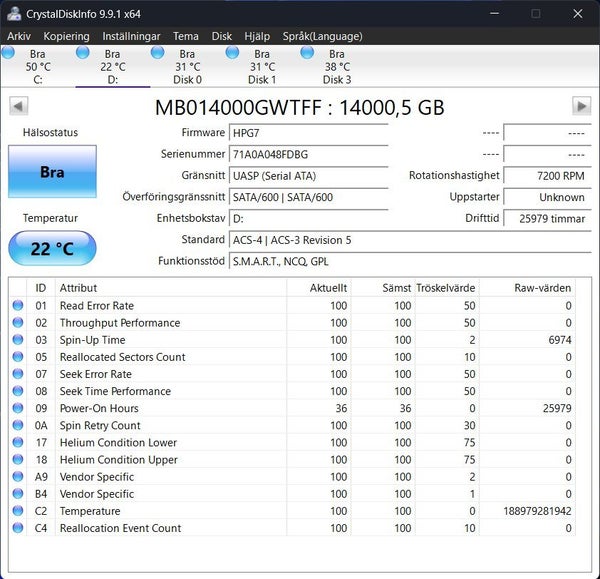
Task: Click the threshold value 30 for Spin Retry Count
Action: (469, 426)
